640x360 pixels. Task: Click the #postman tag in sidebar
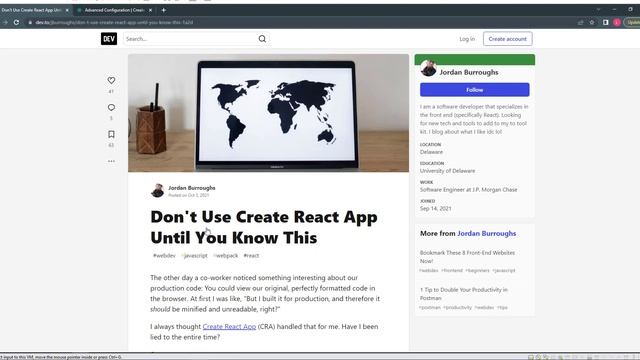point(430,307)
